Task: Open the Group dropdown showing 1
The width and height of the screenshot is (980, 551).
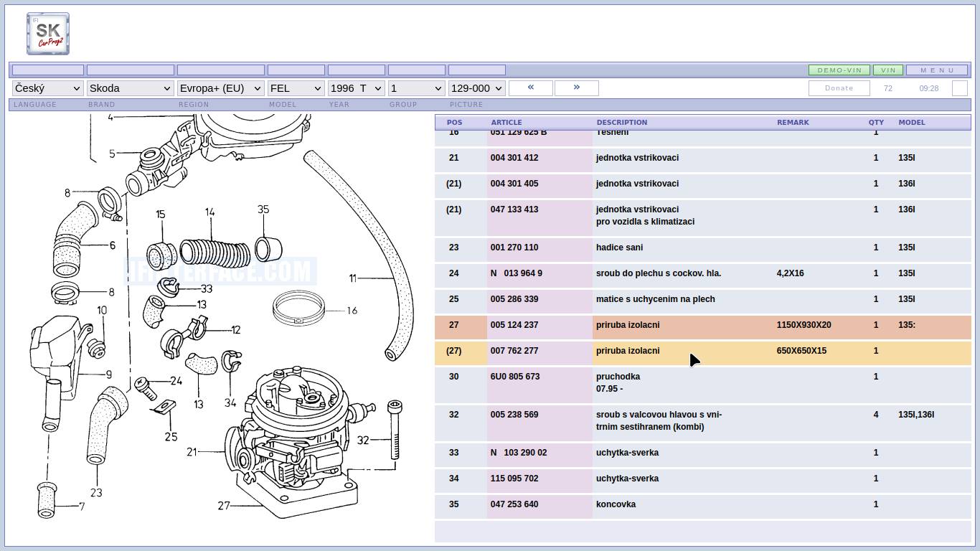Action: (416, 88)
